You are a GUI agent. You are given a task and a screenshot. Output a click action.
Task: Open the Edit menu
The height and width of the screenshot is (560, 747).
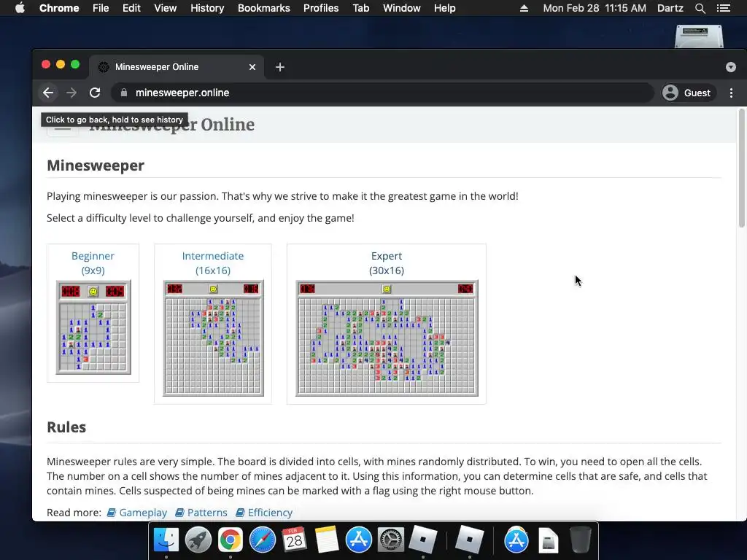(x=131, y=8)
